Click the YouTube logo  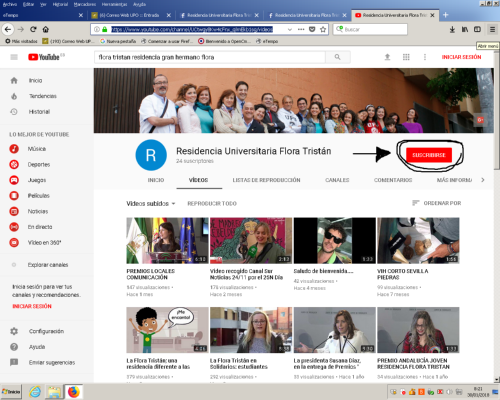point(44,57)
